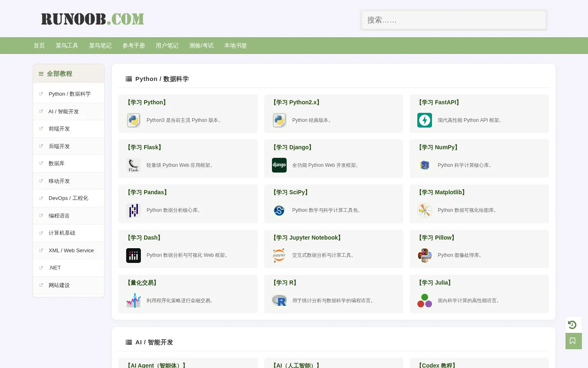Open 前端开发 in the sidebar list
Screen dimensions: 588x368
59,129
